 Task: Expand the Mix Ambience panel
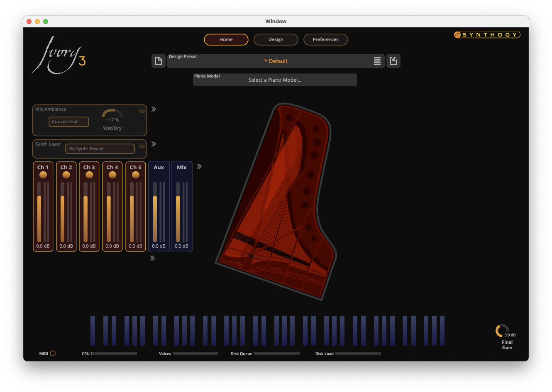(x=154, y=109)
